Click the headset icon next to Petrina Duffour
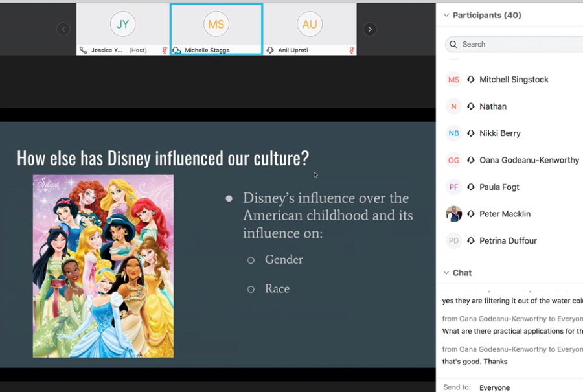583x392 pixels. tap(471, 240)
